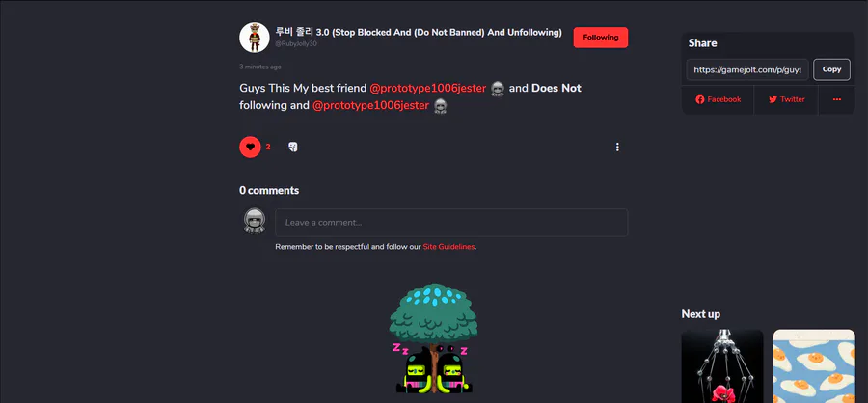Open the fried eggs Next up thumbnail
Screen dimensions: 868x403
tap(814, 366)
